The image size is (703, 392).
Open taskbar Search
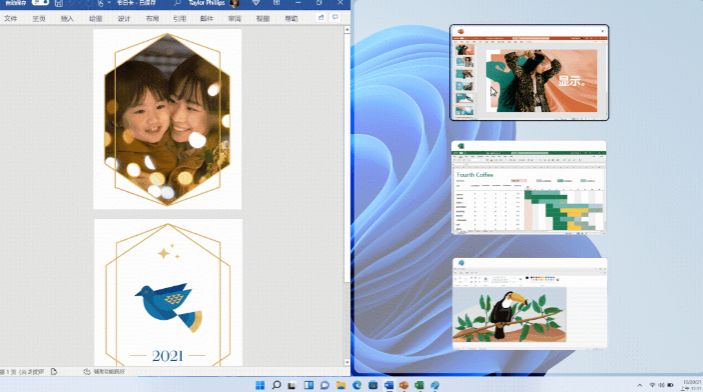276,385
